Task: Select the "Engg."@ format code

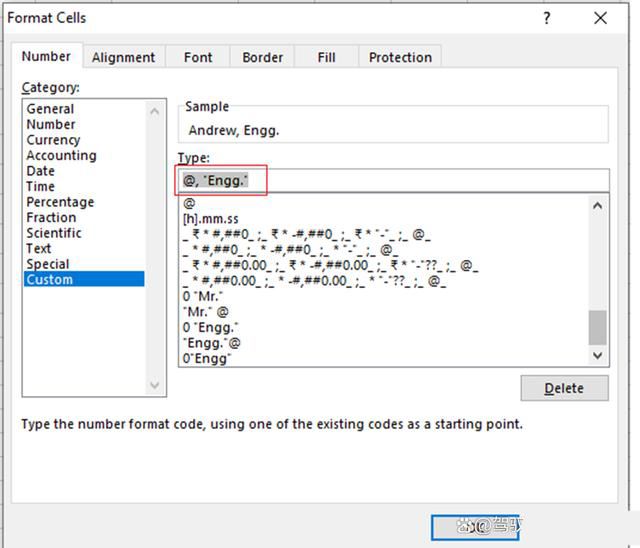Action: 384,343
